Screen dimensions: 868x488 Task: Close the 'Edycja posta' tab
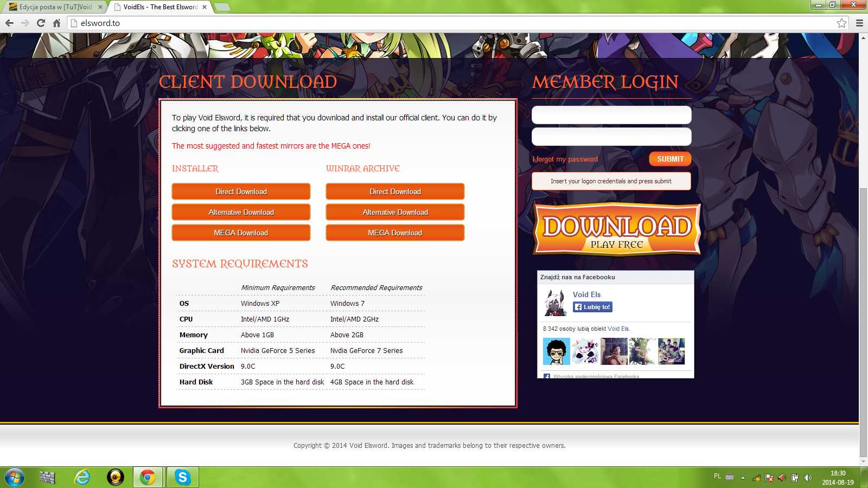[x=100, y=7]
